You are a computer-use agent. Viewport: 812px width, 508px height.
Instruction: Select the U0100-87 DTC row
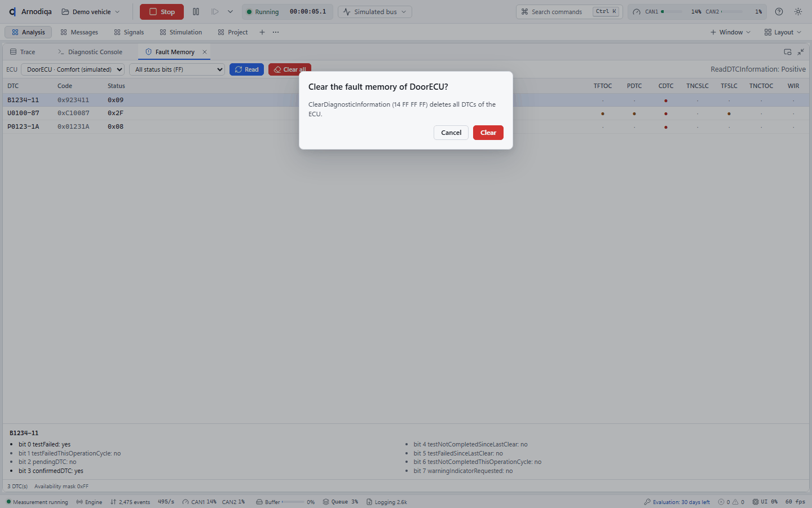[x=406, y=113]
